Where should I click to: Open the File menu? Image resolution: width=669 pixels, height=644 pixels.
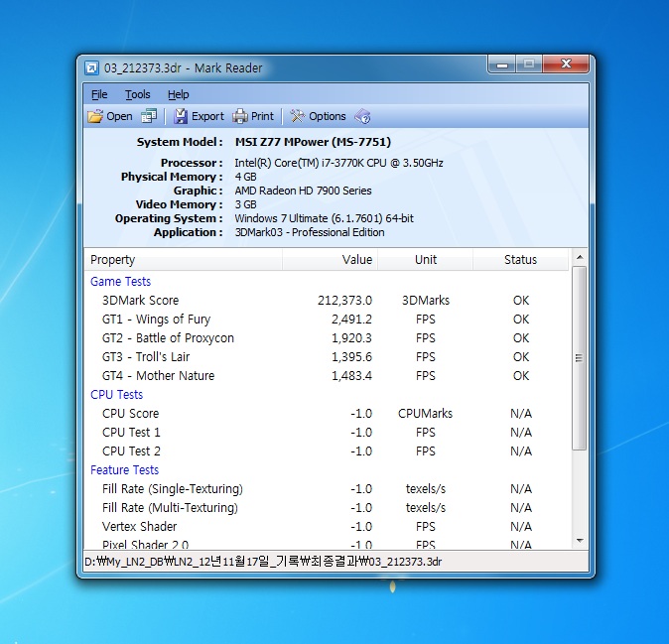[99, 94]
